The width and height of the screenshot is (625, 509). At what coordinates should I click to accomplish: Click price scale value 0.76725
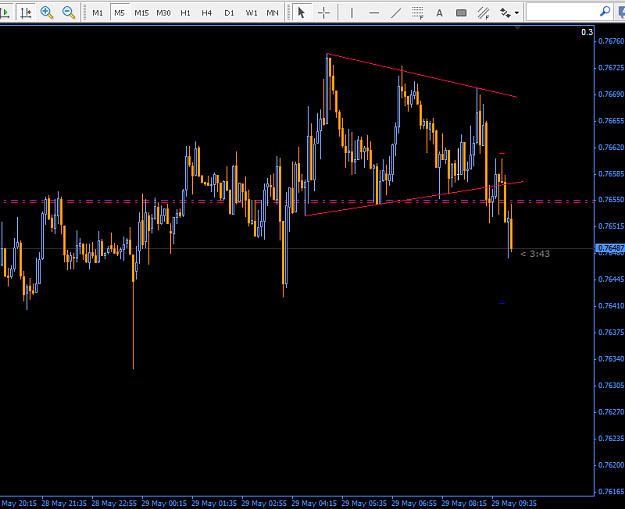click(611, 68)
